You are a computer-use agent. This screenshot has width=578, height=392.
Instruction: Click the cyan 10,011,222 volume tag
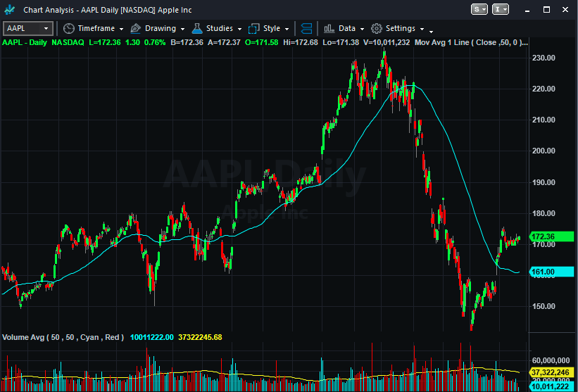(x=552, y=386)
